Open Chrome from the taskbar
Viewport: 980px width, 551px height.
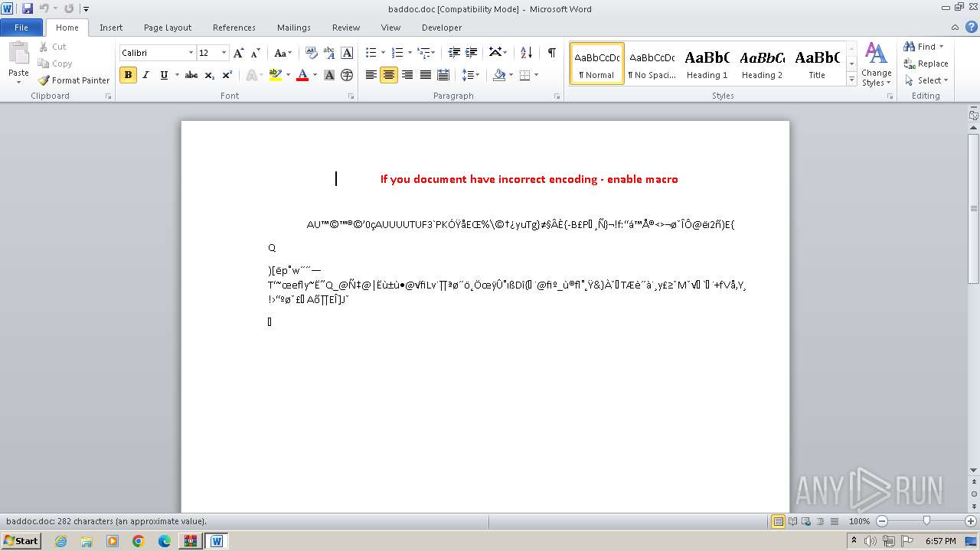pos(139,541)
